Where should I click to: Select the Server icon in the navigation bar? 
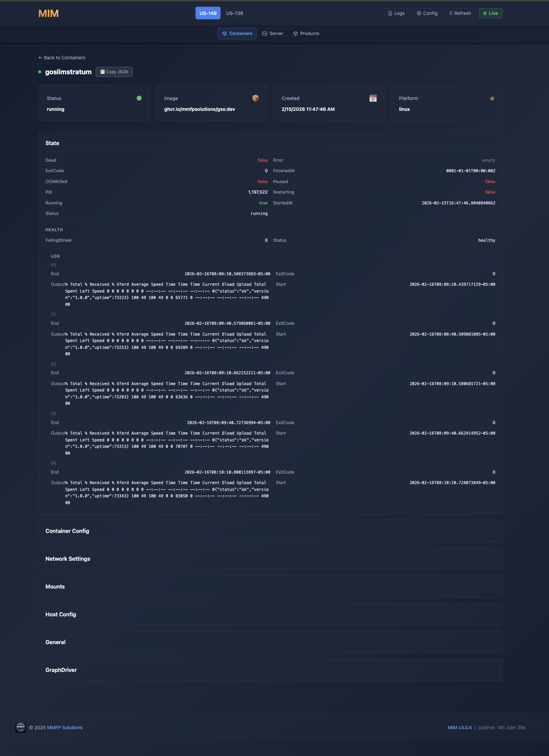[x=264, y=33]
